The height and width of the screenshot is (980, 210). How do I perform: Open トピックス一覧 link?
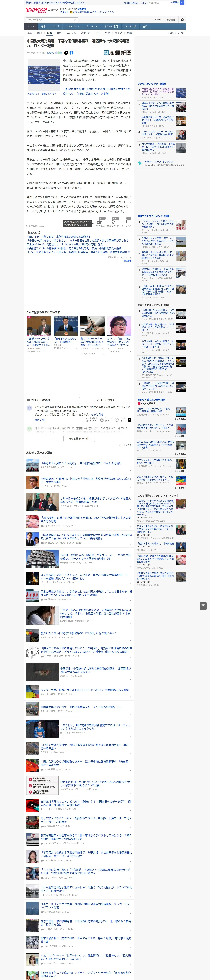(175, 33)
